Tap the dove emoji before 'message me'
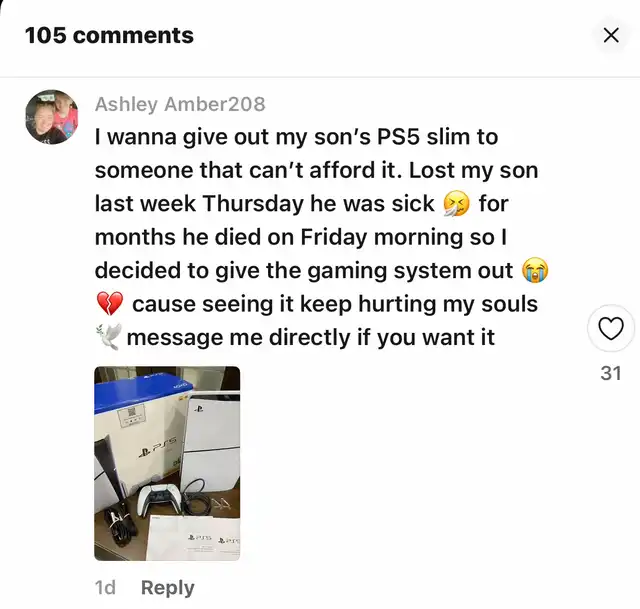Image resolution: width=640 pixels, height=609 pixels. (108, 337)
